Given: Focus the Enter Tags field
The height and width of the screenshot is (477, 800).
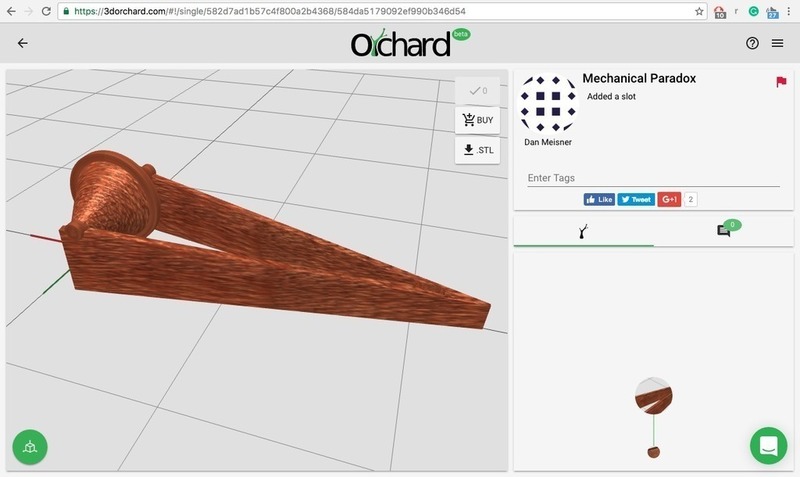Looking at the screenshot, I should pyautogui.click(x=654, y=178).
